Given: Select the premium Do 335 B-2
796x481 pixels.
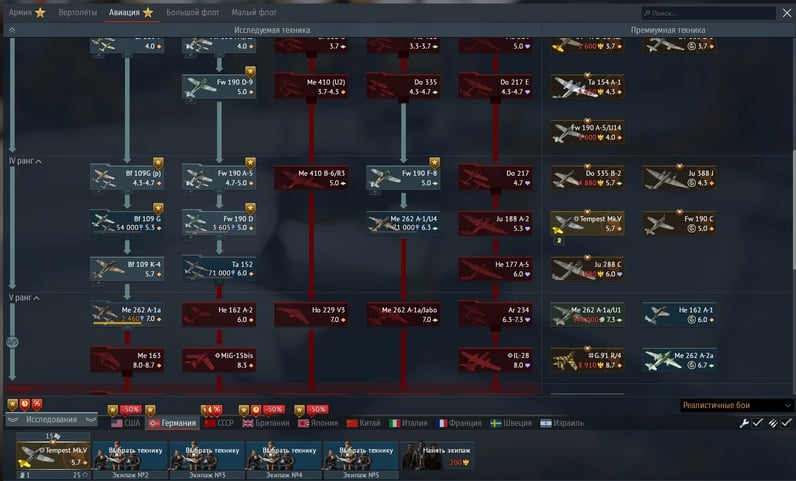Looking at the screenshot, I should point(587,177).
